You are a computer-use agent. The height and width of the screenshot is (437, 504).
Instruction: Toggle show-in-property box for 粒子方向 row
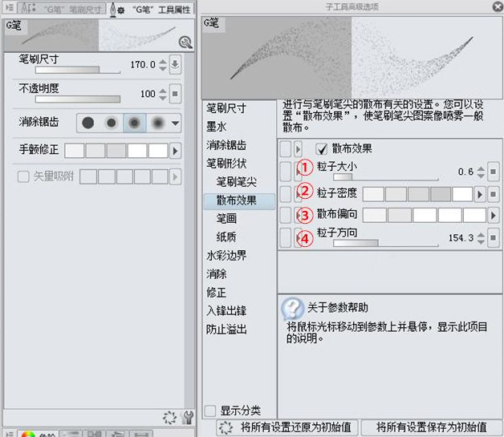tap(286, 238)
